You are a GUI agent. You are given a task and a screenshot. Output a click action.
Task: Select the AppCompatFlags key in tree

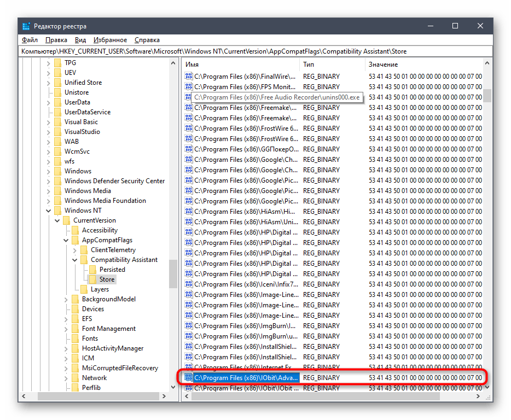107,240
